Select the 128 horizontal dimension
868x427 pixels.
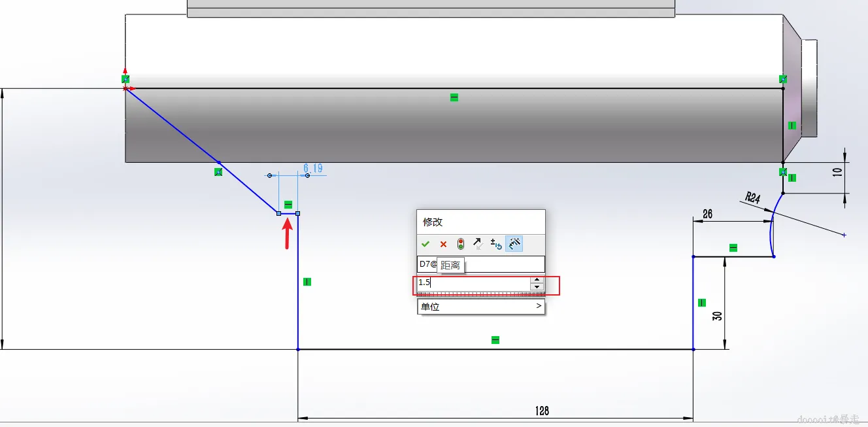[542, 411]
